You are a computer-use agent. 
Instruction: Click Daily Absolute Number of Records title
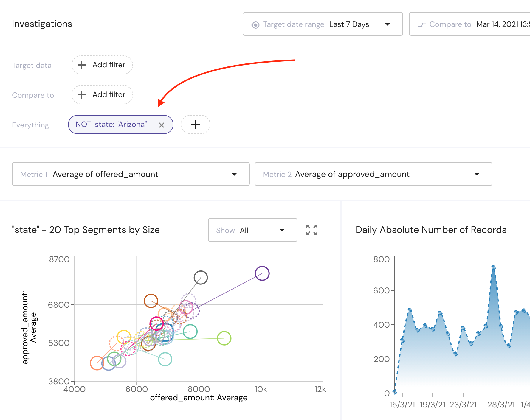click(x=431, y=230)
